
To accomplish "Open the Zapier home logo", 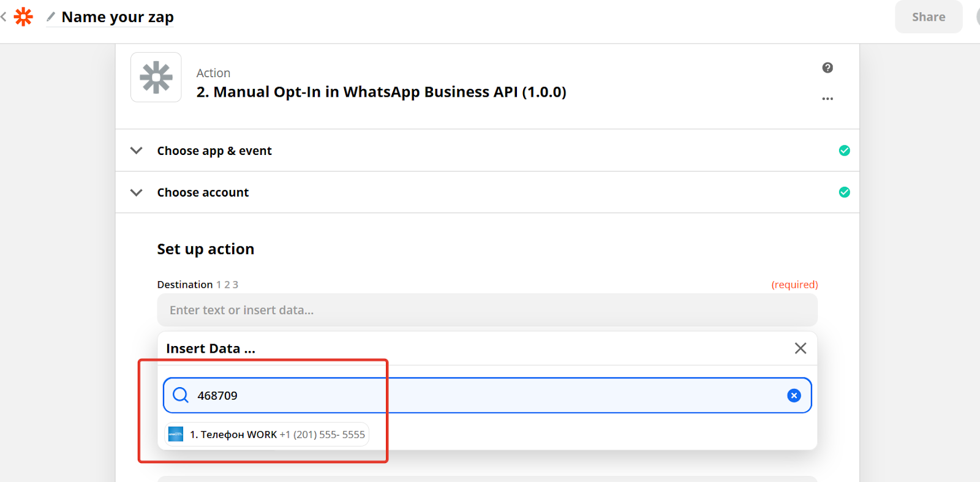I will click(23, 17).
